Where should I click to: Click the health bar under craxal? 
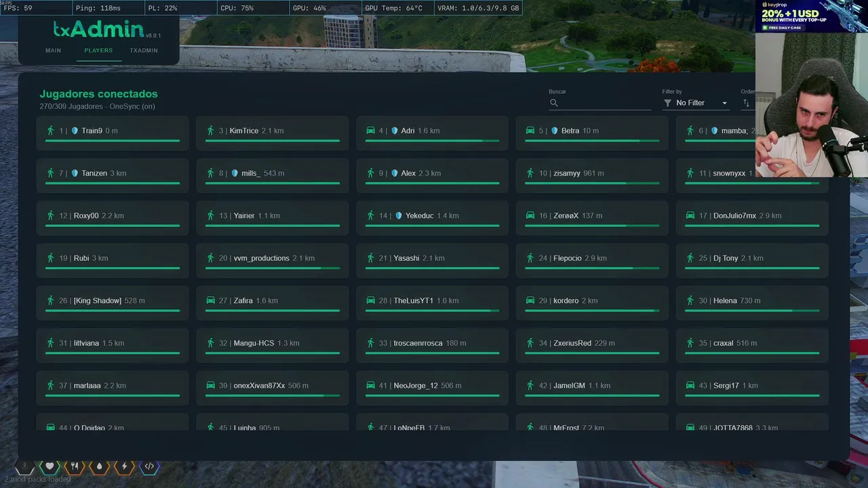[752, 353]
